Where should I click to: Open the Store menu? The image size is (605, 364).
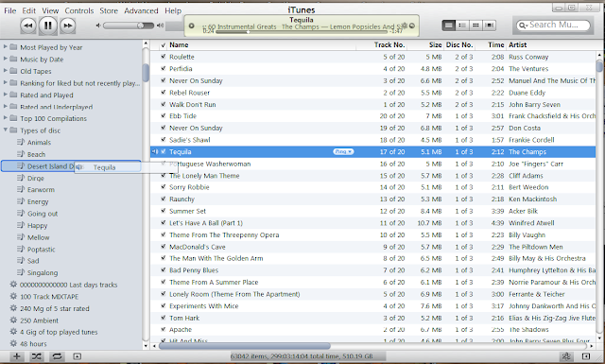[109, 10]
